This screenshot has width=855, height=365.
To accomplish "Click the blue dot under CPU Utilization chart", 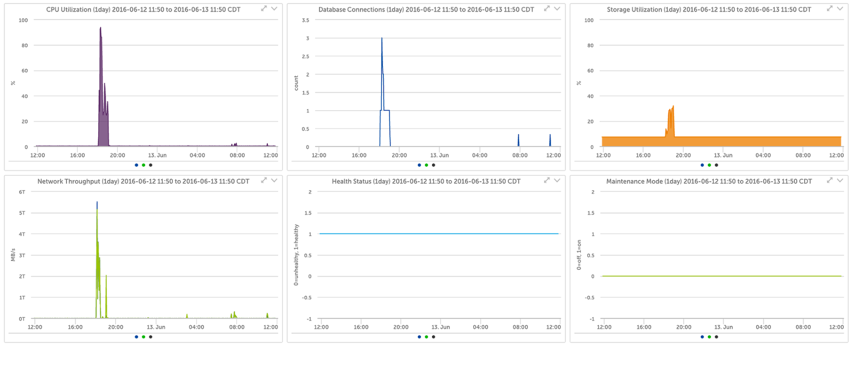I will point(136,165).
